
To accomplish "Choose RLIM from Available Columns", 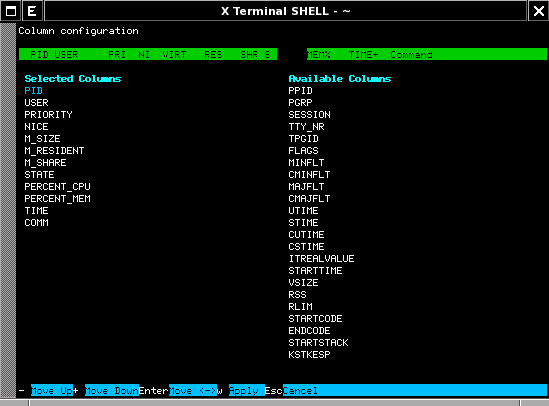I will pyautogui.click(x=300, y=306).
